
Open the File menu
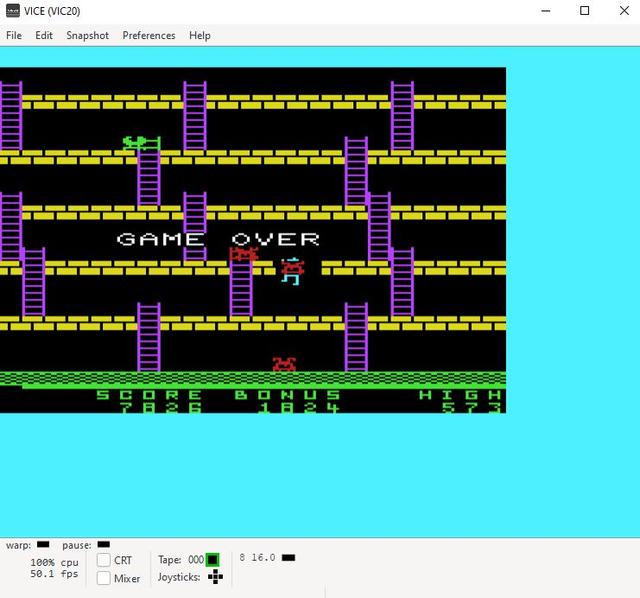[14, 36]
